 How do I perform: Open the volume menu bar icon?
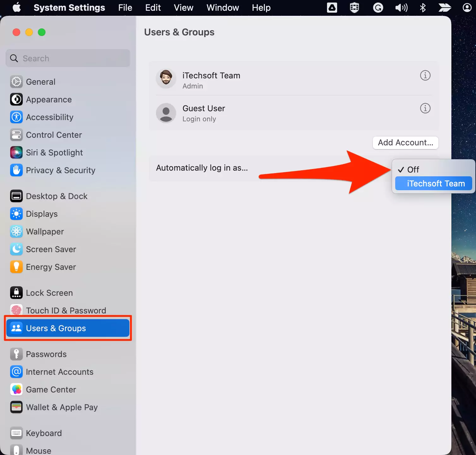(x=401, y=8)
